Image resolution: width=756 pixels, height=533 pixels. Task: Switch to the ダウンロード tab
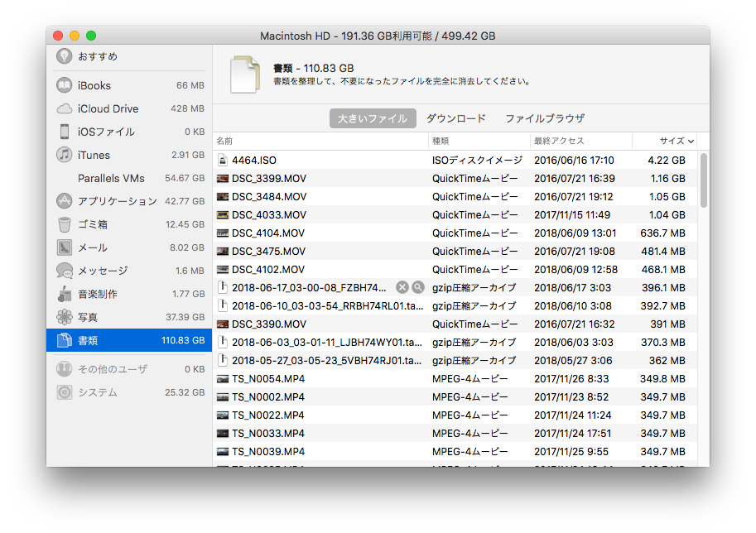click(x=456, y=118)
